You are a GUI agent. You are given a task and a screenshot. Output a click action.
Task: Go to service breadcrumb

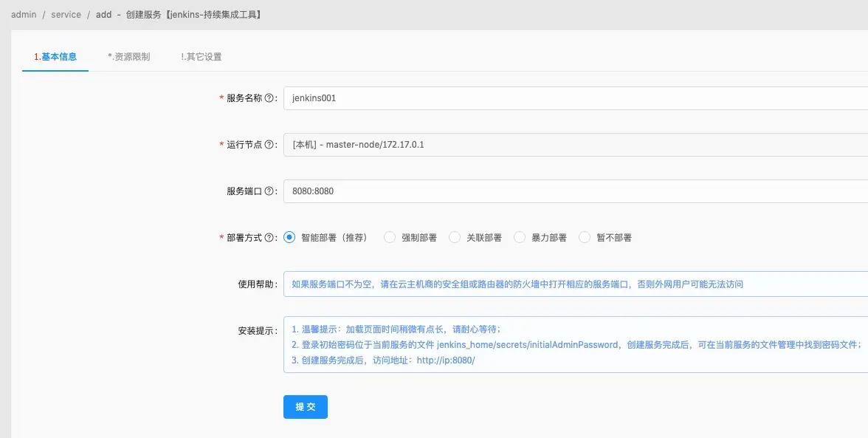point(66,14)
